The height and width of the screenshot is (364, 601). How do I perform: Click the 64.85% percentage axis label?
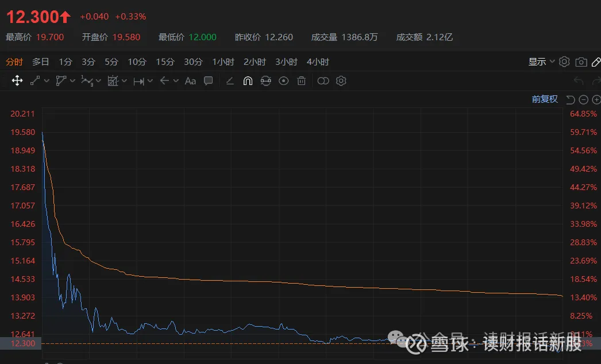pos(583,114)
